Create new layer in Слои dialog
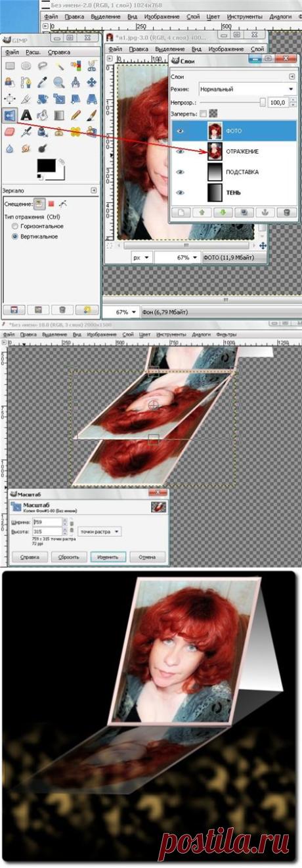The height and width of the screenshot is (868, 302). point(181,212)
